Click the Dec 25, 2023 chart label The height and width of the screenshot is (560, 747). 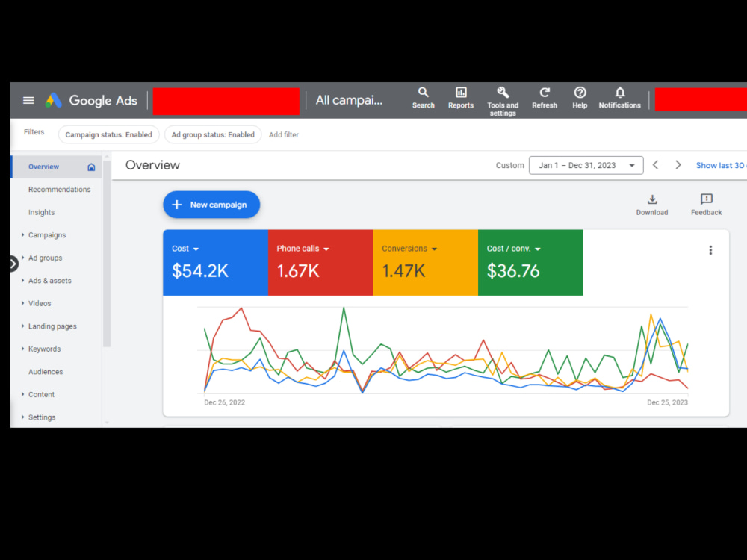tap(667, 402)
